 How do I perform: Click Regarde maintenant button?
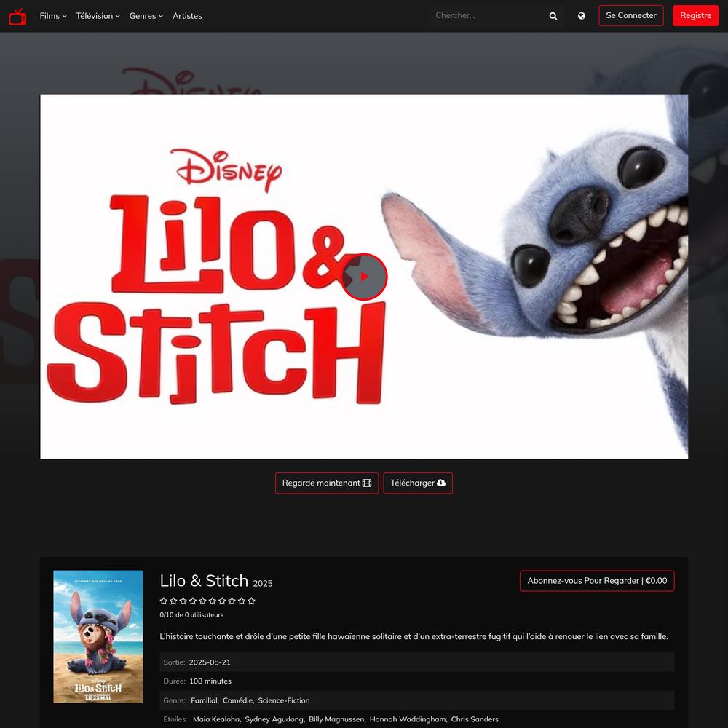(x=327, y=483)
